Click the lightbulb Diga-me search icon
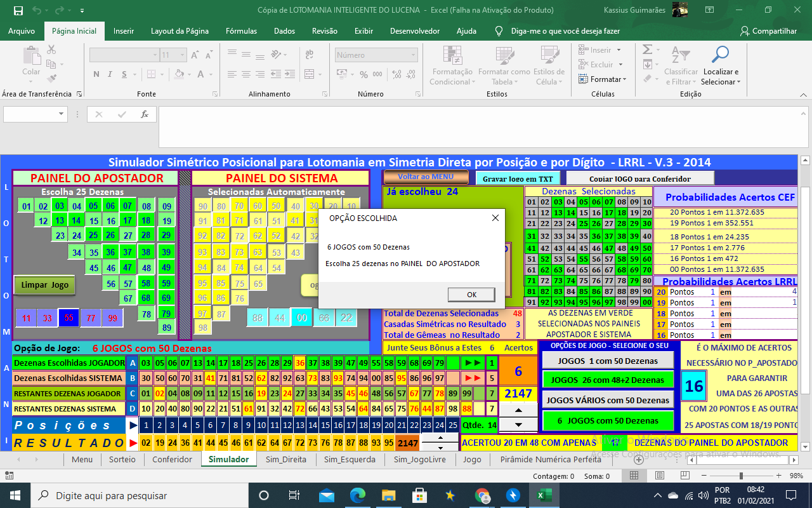Viewport: 812px width, 508px height. 499,30
